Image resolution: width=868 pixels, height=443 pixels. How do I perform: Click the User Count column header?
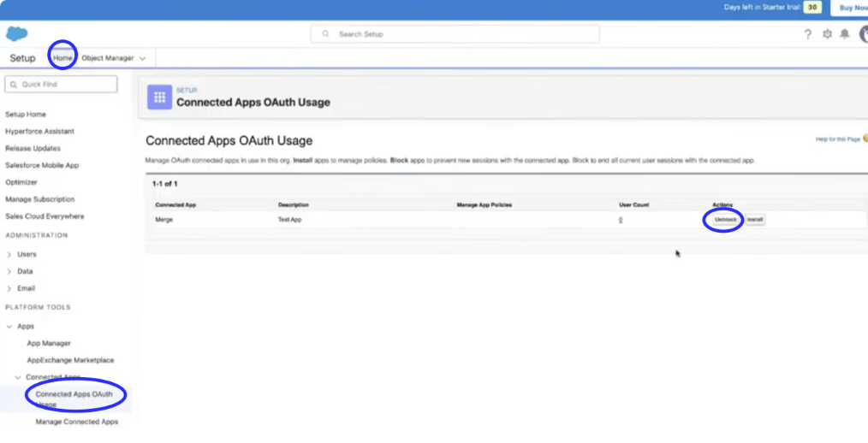pos(633,204)
